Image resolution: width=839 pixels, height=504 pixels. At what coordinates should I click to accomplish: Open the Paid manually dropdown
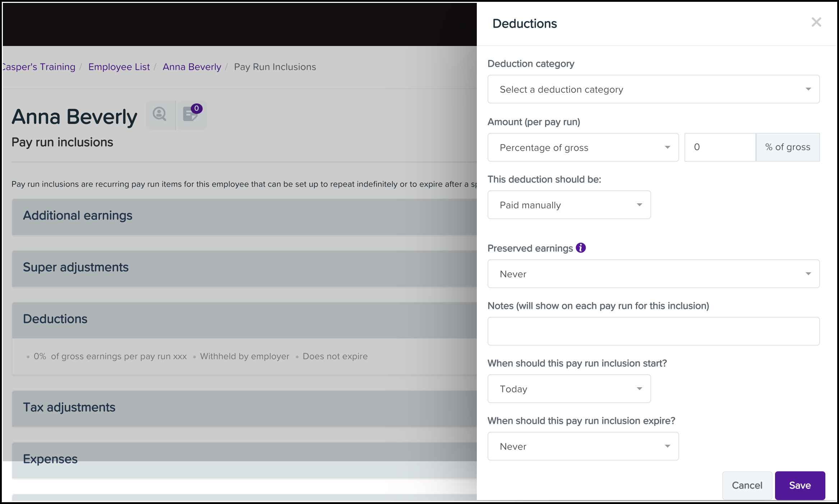pos(569,205)
